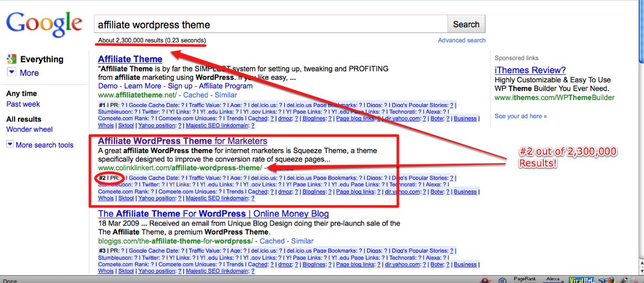This screenshot has height=283, width=644.
Task: Open the Wonder wheel view
Action: point(30,129)
